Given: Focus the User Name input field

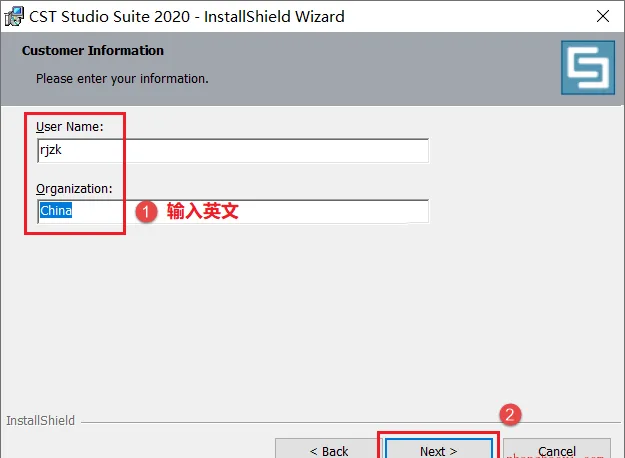Looking at the screenshot, I should tap(233, 151).
